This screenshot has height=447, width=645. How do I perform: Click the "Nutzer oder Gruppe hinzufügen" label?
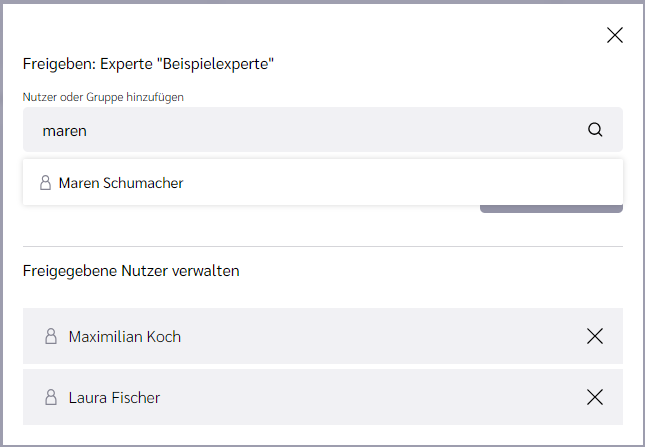point(103,97)
